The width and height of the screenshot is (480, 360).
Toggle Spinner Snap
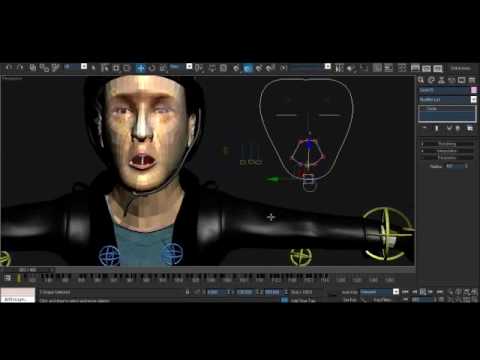[270, 68]
